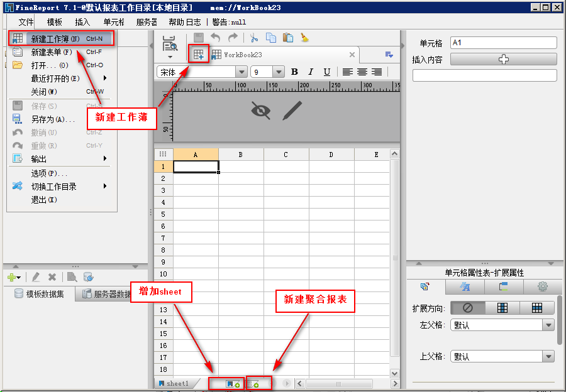Click the scissors cut icon
566x392 pixels.
click(x=254, y=38)
